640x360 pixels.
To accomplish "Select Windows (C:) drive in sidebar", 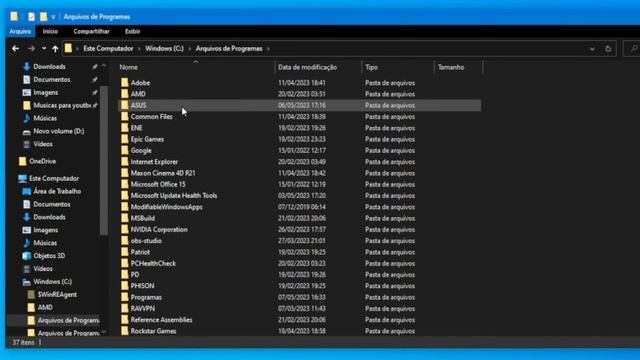I will [x=52, y=282].
